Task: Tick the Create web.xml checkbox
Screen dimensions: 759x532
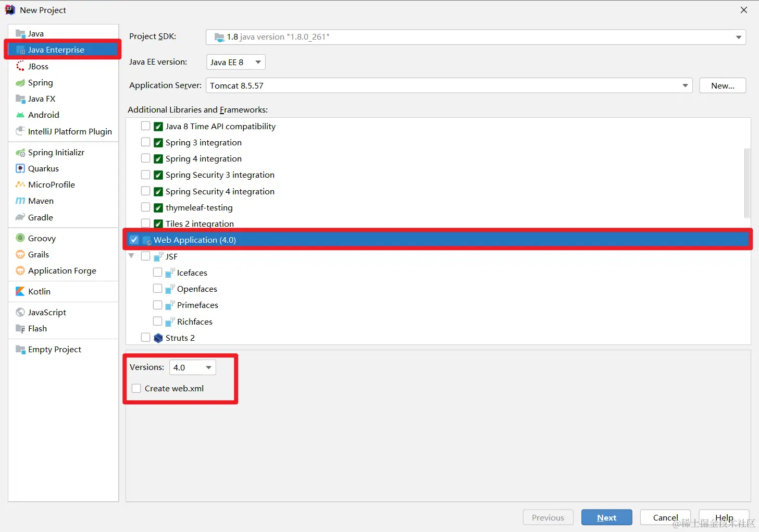Action: click(x=136, y=388)
